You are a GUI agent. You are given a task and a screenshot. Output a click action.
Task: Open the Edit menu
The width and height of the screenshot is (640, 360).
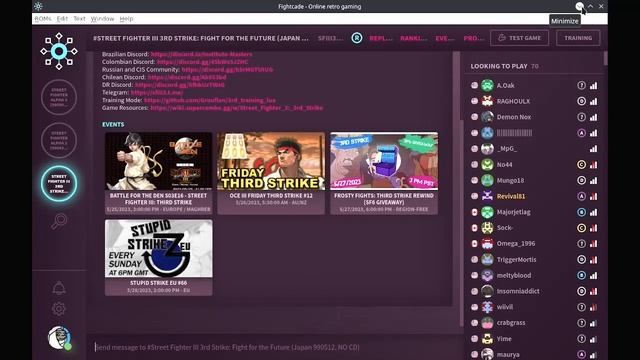62,19
